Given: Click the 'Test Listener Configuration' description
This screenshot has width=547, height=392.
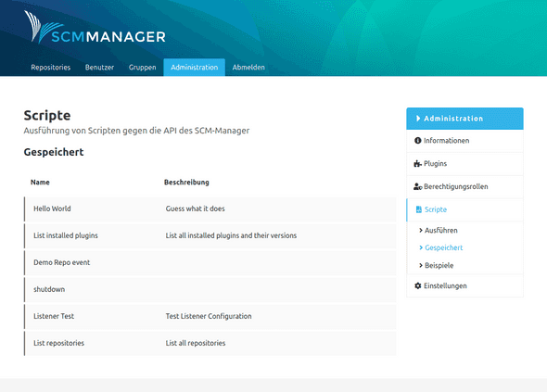Looking at the screenshot, I should [209, 316].
